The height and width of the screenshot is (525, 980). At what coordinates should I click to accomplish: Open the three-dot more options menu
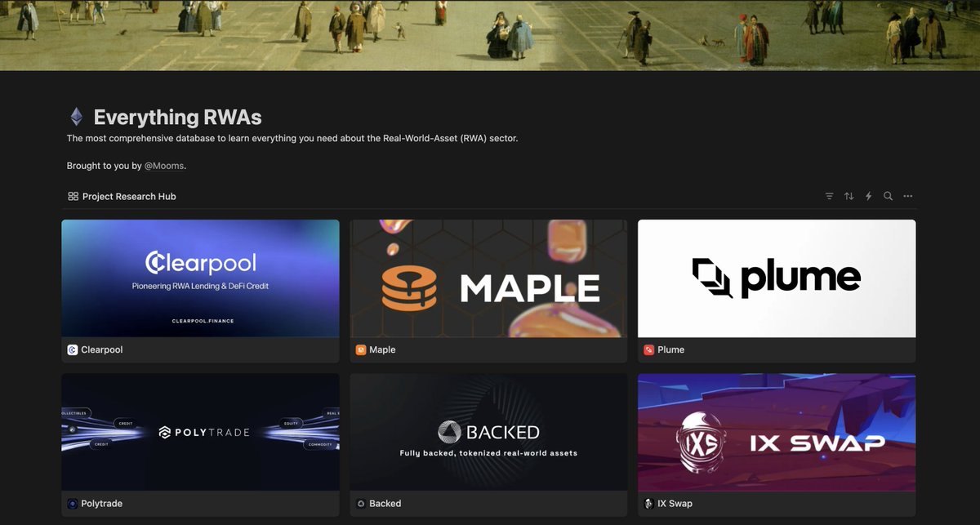[907, 196]
